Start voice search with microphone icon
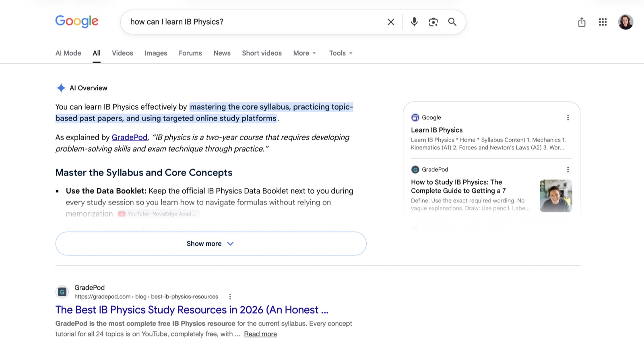 click(414, 22)
